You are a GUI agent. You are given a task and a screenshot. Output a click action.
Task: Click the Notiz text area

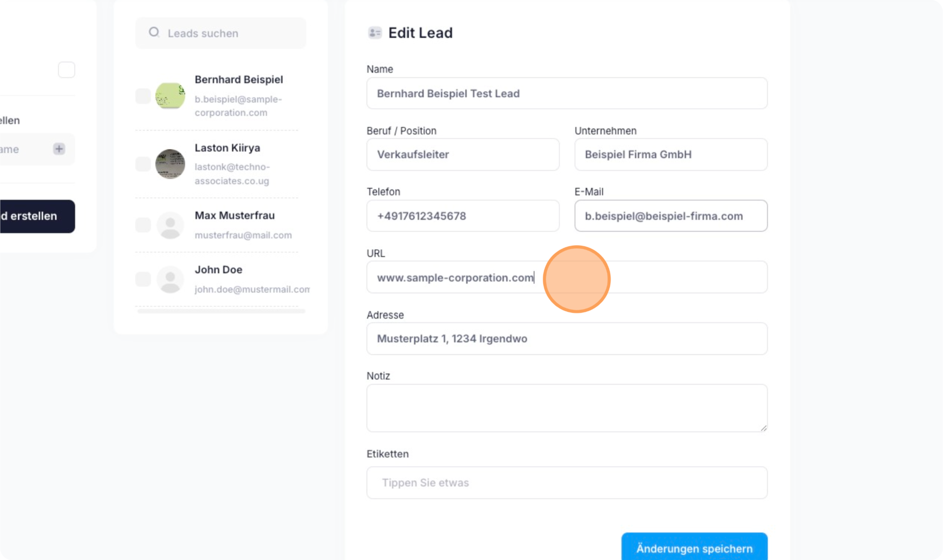pyautogui.click(x=567, y=408)
